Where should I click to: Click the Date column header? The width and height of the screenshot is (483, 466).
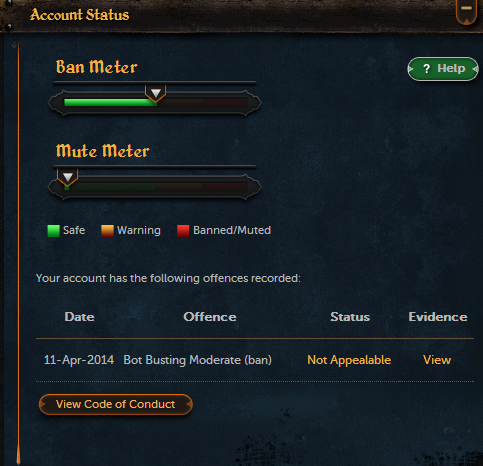[79, 317]
